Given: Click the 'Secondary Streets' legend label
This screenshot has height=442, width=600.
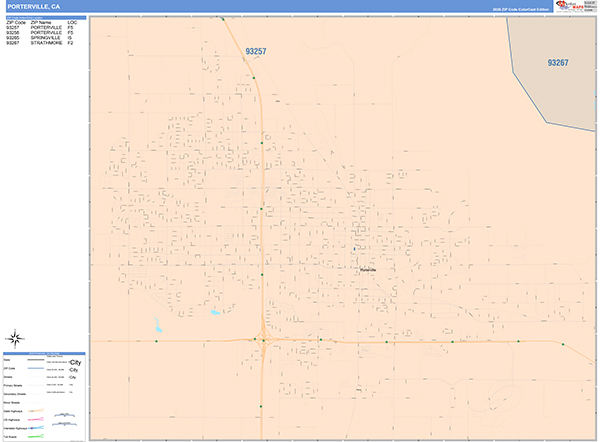Looking at the screenshot, I should pyautogui.click(x=15, y=394).
